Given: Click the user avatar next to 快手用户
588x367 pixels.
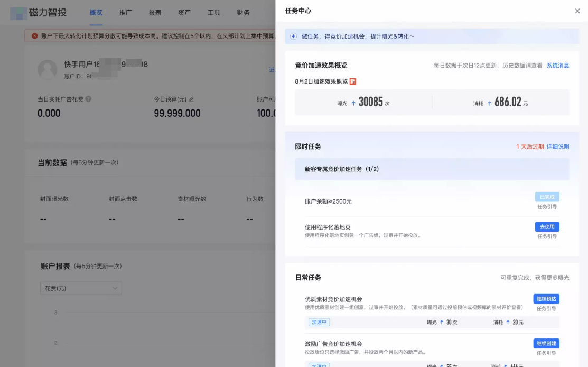Looking at the screenshot, I should (x=48, y=69).
